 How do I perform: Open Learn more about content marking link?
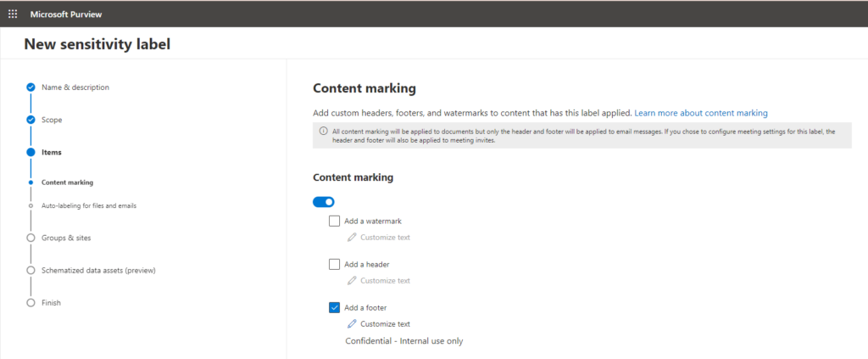(x=701, y=113)
